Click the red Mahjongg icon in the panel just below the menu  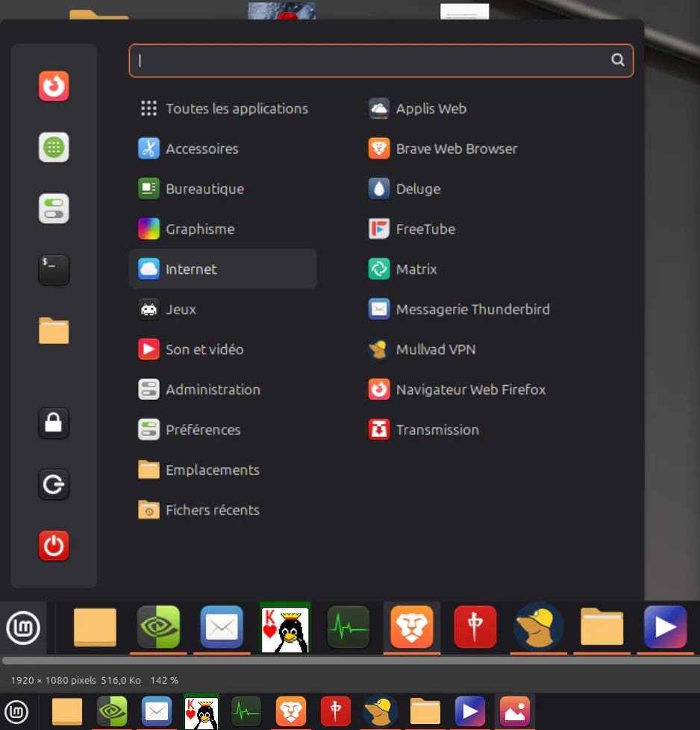pyautogui.click(x=475, y=627)
